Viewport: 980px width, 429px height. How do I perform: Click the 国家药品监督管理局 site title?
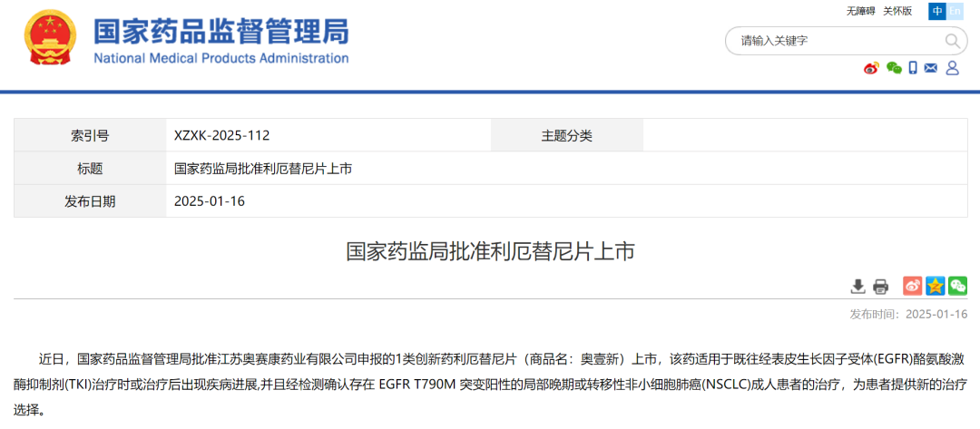click(x=221, y=31)
